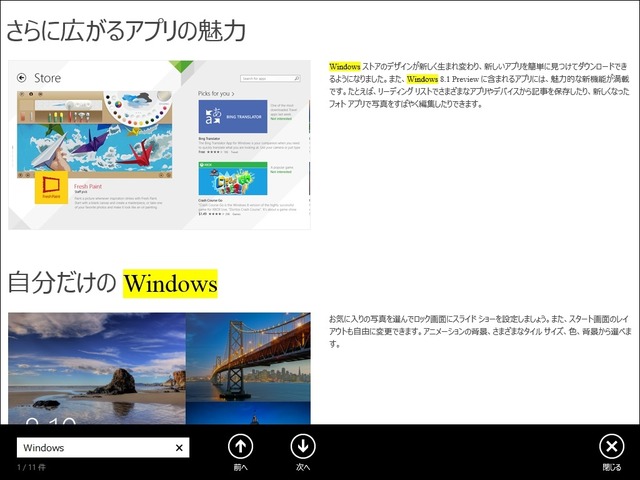
Task: Click the Fresh Paint title text
Action: pos(88,186)
